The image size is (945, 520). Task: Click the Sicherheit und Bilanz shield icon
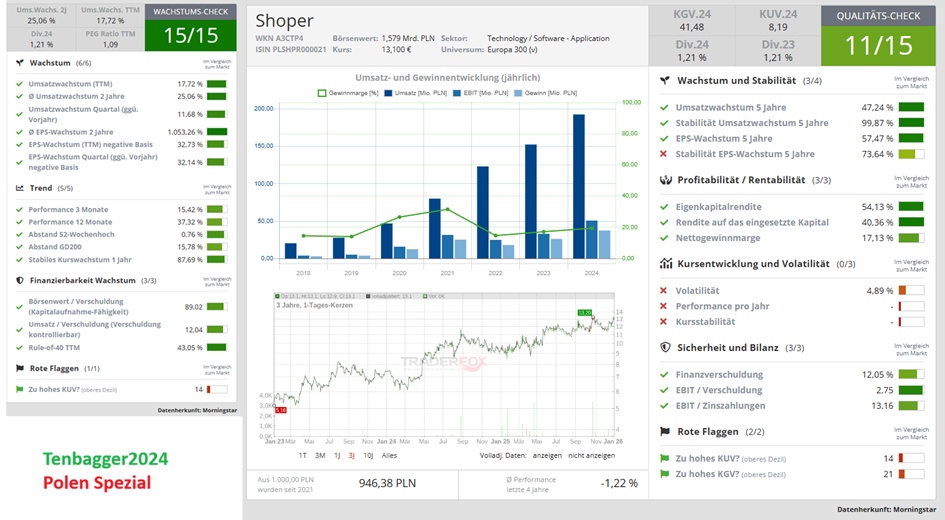(665, 347)
